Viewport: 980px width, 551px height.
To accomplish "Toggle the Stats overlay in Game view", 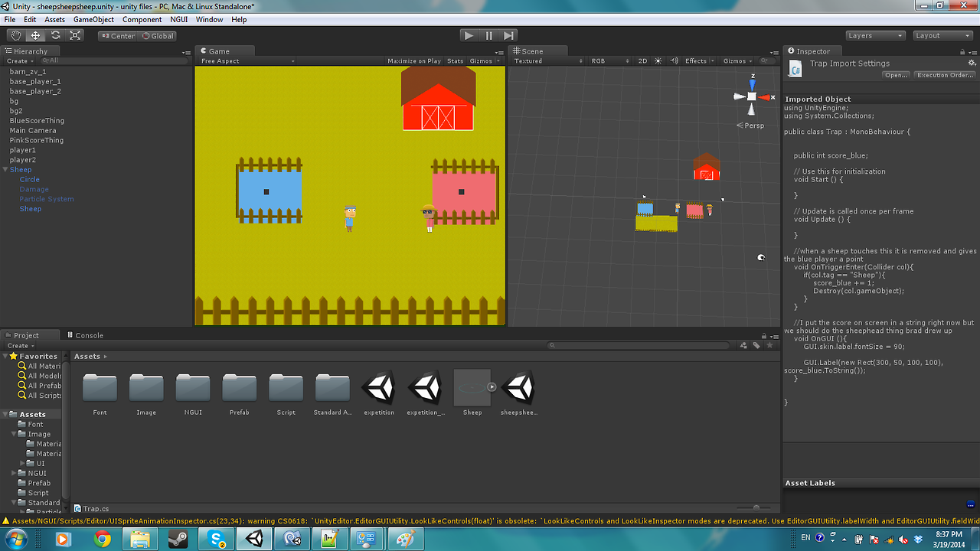I will [x=455, y=61].
